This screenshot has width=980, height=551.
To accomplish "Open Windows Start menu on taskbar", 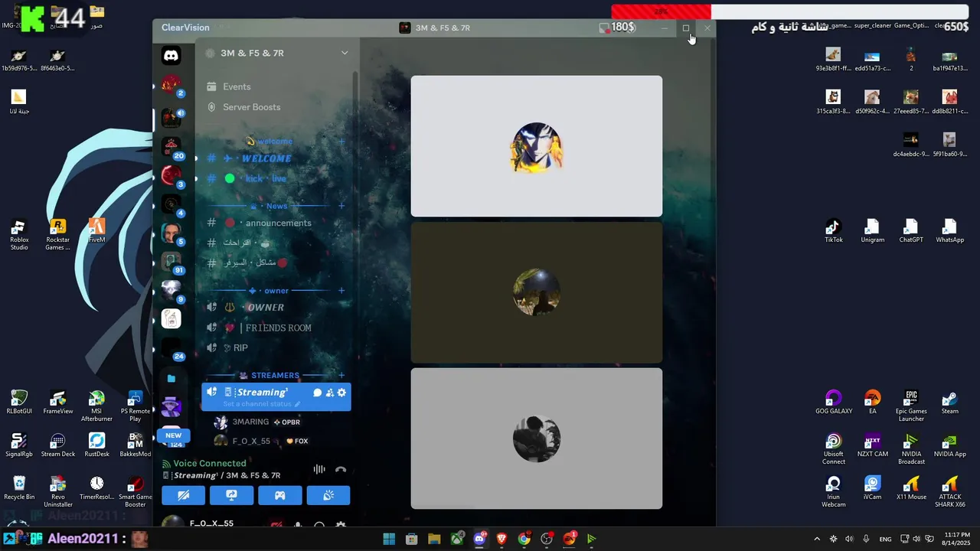I will (x=389, y=539).
